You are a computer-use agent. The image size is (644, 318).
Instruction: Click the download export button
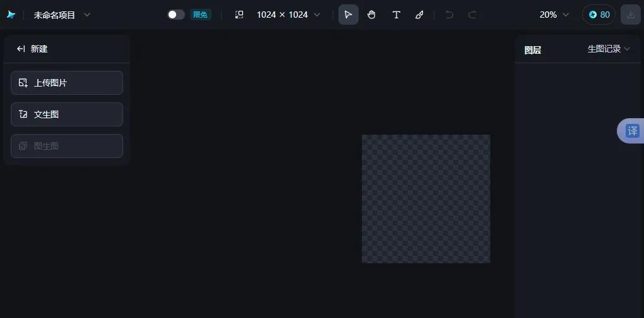631,15
